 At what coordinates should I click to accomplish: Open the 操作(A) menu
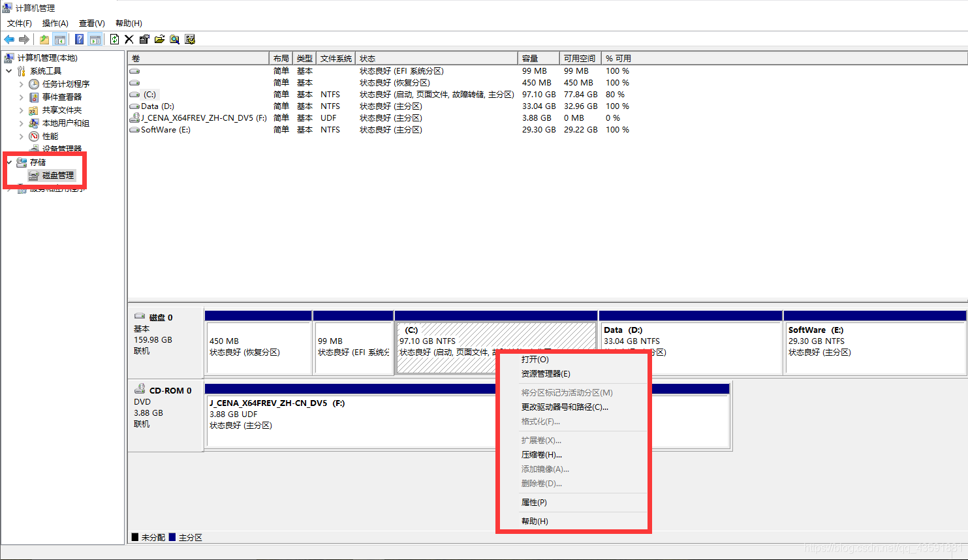[x=55, y=23]
